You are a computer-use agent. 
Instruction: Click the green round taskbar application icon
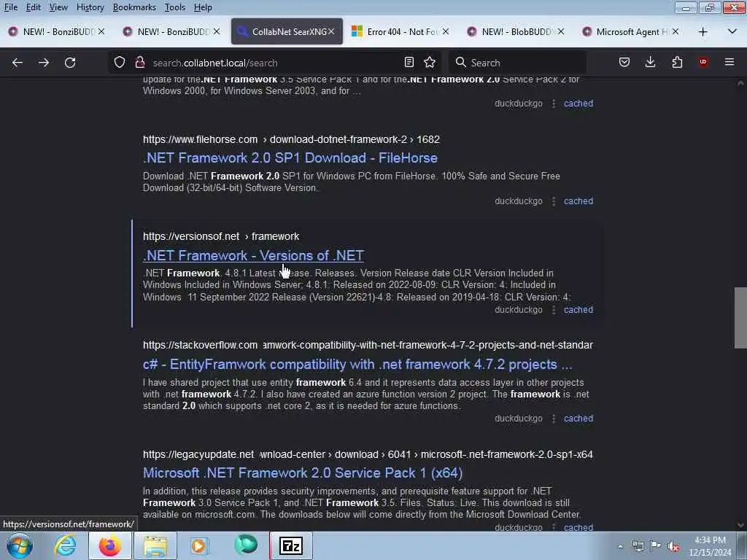pos(246,545)
